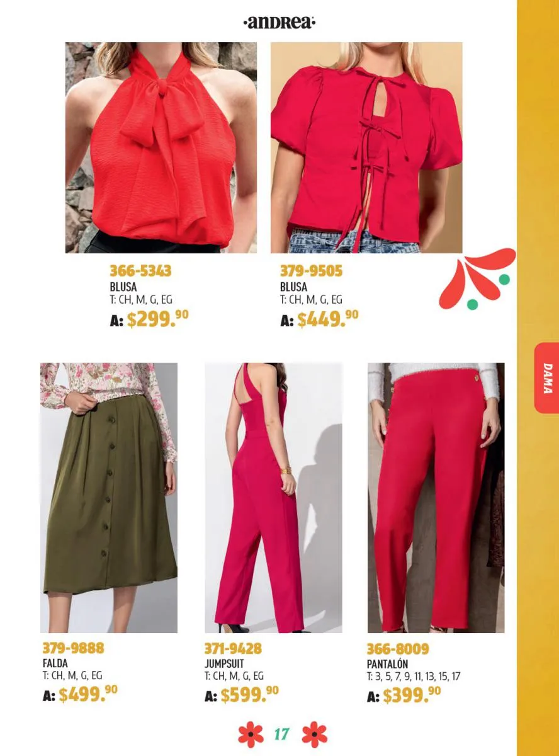The width and height of the screenshot is (559, 756).
Task: Select the red pantalón photo
Action: [436, 498]
